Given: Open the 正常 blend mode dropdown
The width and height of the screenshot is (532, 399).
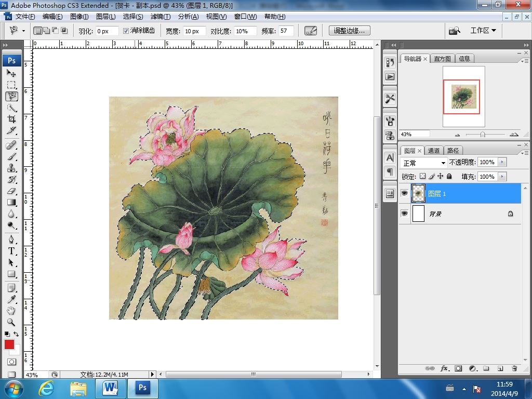Looking at the screenshot, I should (x=424, y=163).
